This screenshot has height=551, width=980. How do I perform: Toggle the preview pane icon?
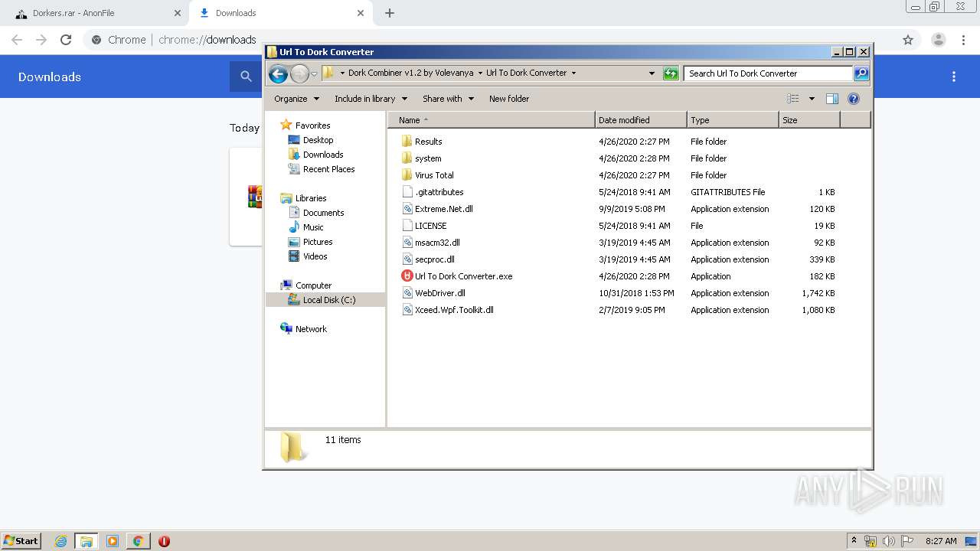832,99
